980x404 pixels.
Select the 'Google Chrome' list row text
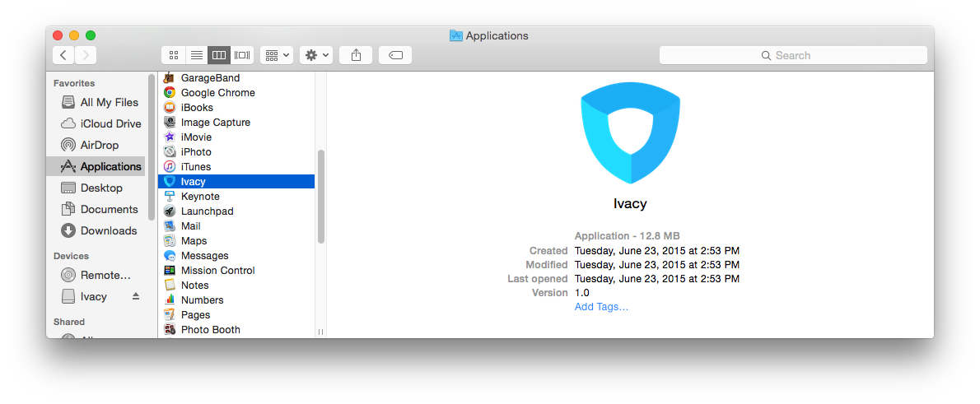[x=217, y=92]
